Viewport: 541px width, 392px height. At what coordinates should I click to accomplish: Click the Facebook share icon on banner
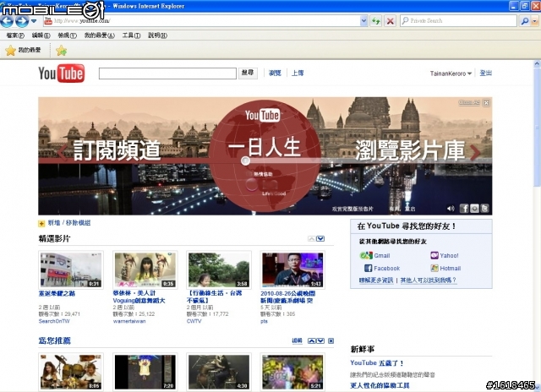(x=464, y=208)
